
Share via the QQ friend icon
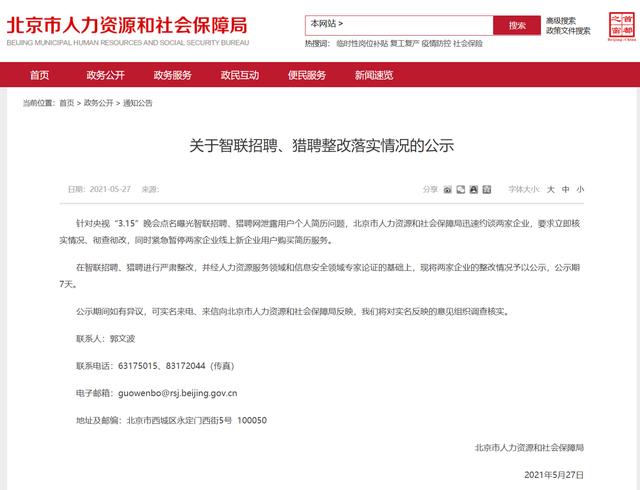(x=473, y=189)
